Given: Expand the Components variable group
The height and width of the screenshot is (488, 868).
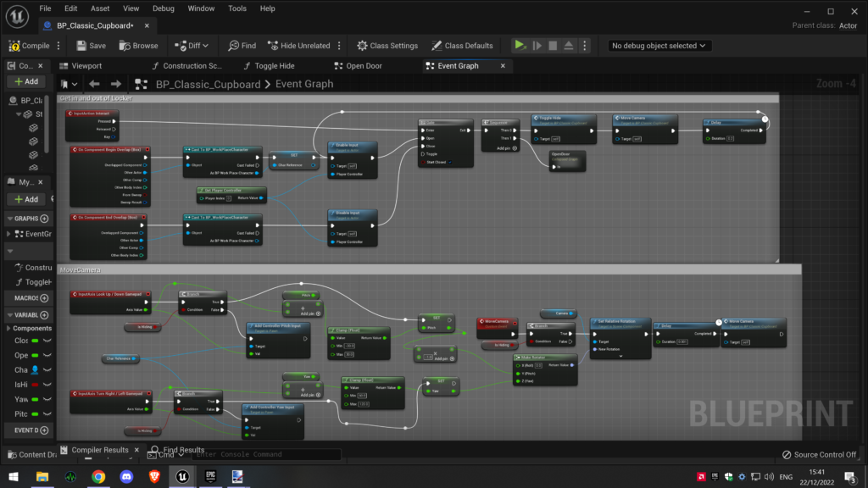Looking at the screenshot, I should (8, 329).
